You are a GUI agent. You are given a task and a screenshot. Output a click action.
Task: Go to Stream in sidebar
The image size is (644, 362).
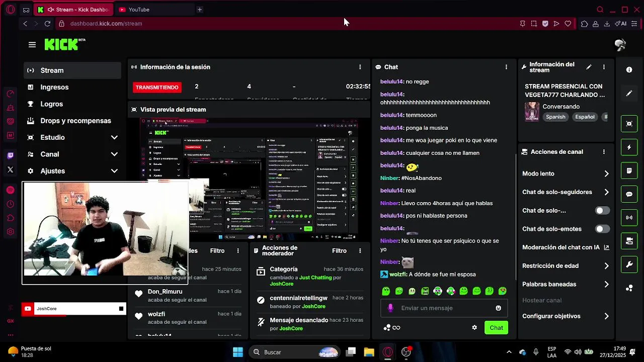point(72,70)
